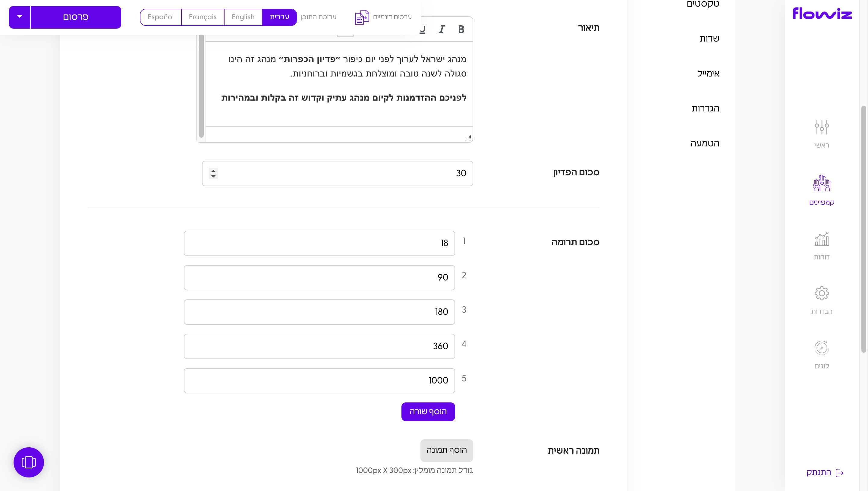Click the purple floating panels icon
This screenshot has width=868, height=491.
click(x=28, y=462)
